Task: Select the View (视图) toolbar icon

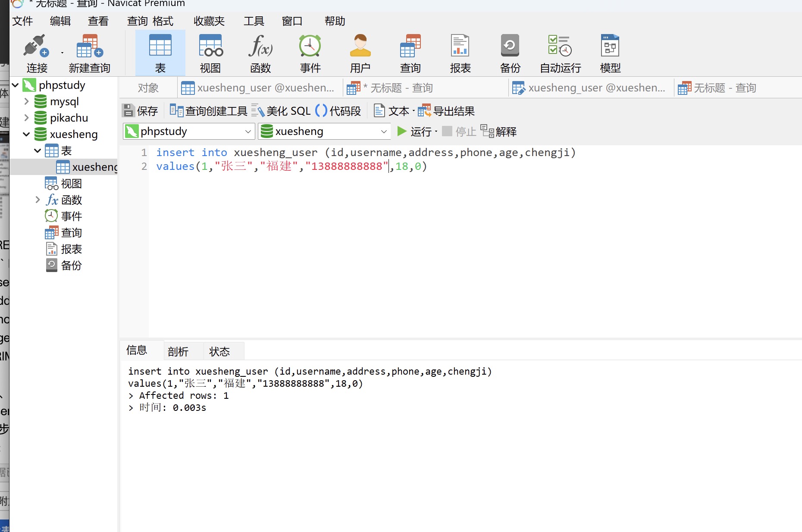Action: coord(210,47)
